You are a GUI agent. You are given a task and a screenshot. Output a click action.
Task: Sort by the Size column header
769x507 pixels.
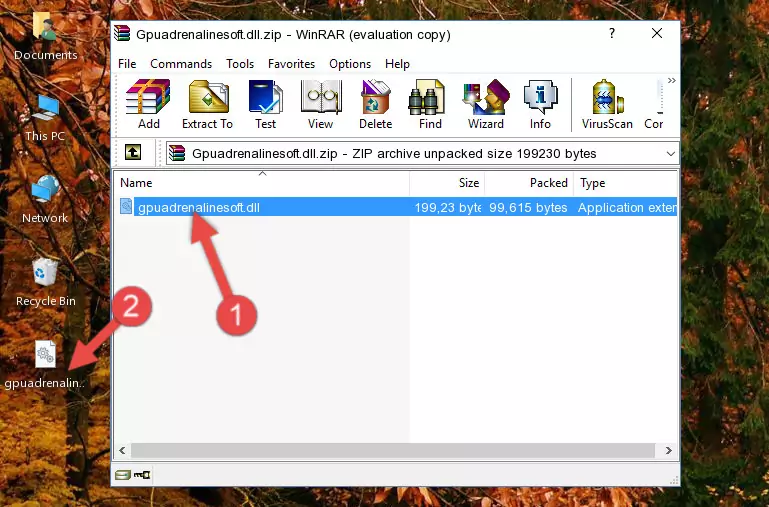(447, 183)
